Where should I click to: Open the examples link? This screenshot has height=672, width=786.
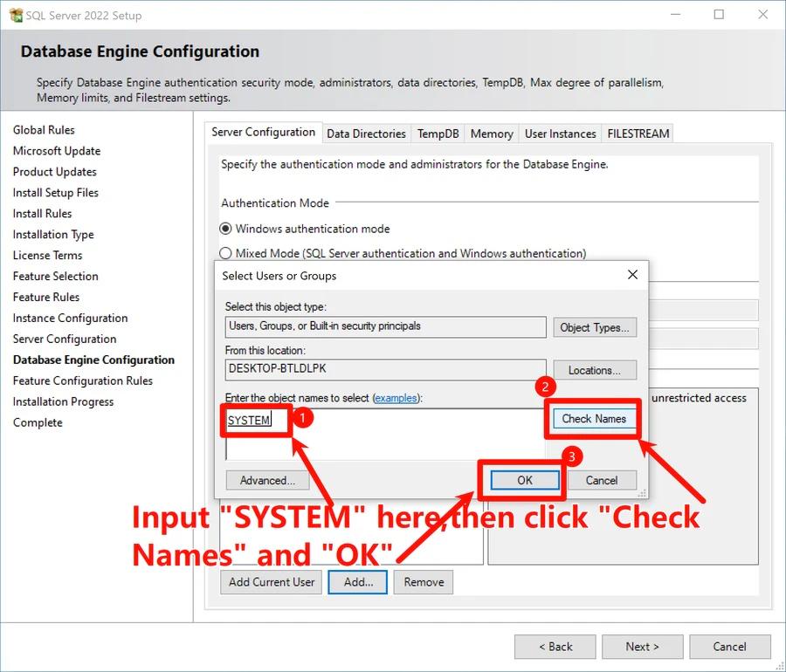click(x=396, y=398)
